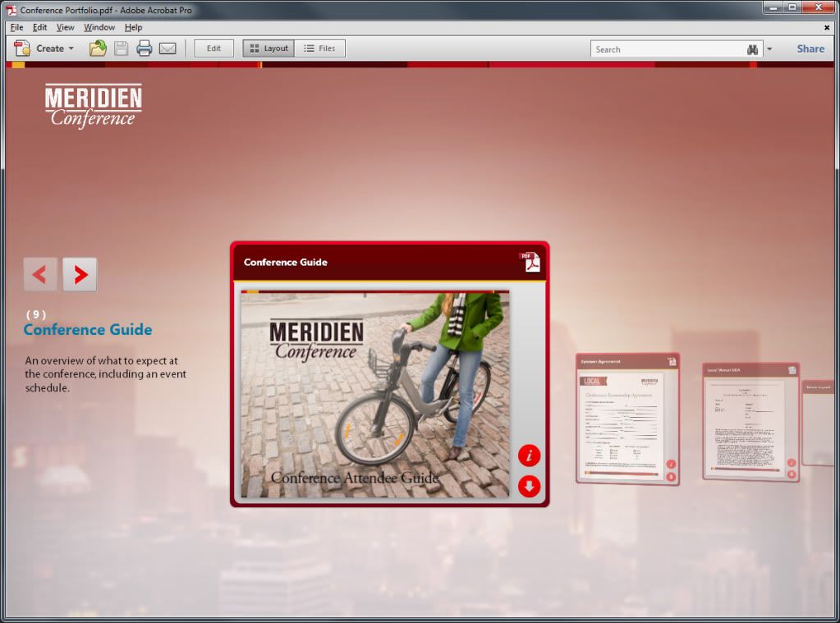Show info for Conference Guide card
840x623 pixels.
(529, 456)
